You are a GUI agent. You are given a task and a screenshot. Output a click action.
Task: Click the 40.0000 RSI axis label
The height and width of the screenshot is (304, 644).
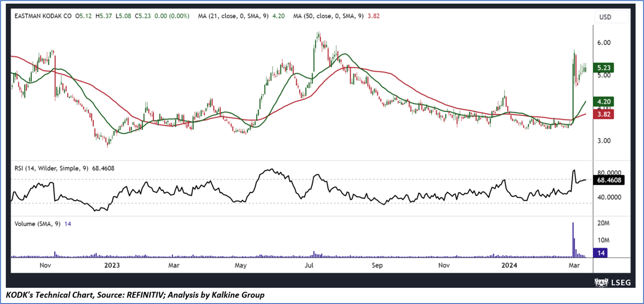(x=610, y=197)
